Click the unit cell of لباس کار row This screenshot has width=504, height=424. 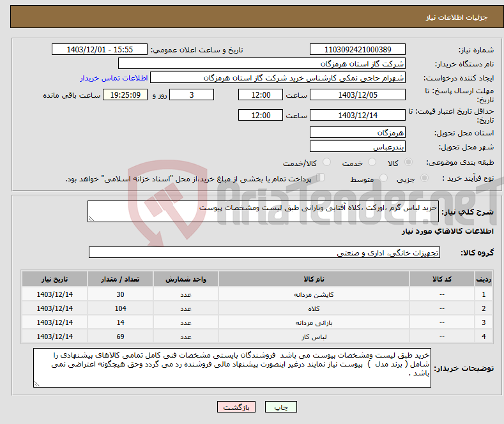(x=186, y=337)
